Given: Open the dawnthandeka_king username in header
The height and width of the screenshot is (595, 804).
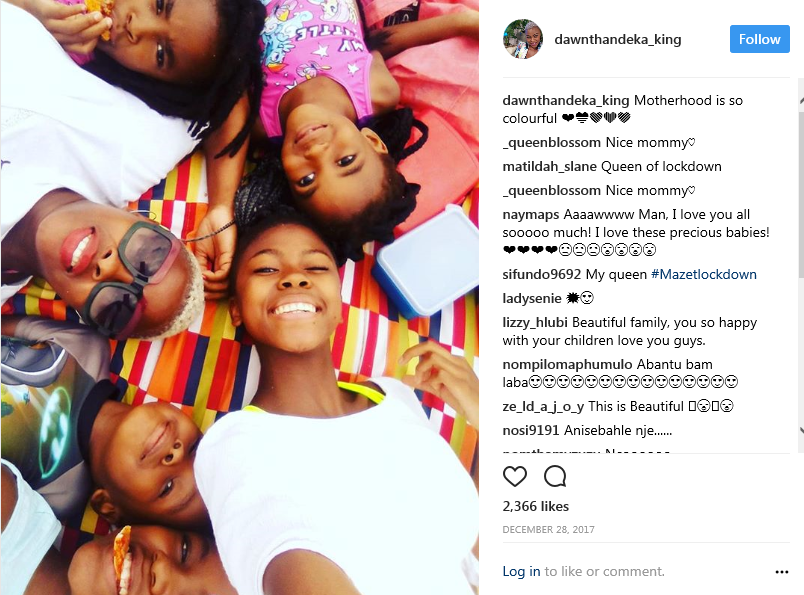Looking at the screenshot, I should tap(617, 39).
